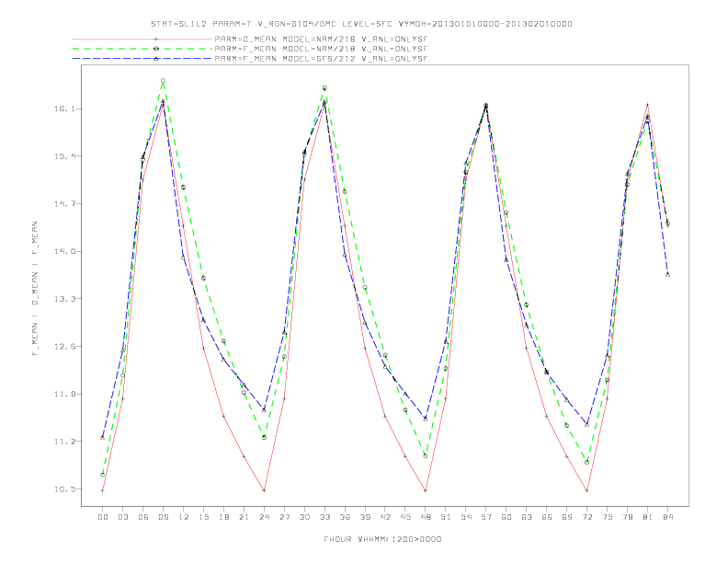Click the x-axis tick label 15
Screen dimensions: 728x563
203,517
